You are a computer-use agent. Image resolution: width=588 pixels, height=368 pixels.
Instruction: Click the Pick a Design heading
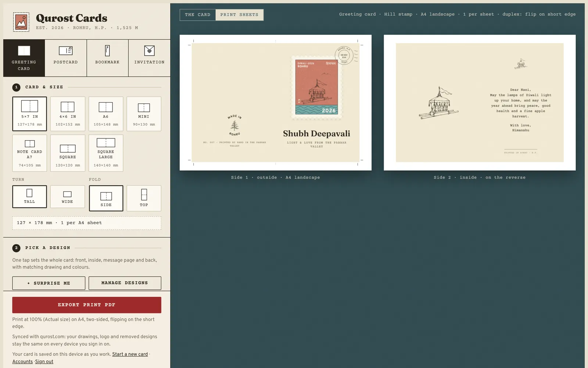point(48,248)
